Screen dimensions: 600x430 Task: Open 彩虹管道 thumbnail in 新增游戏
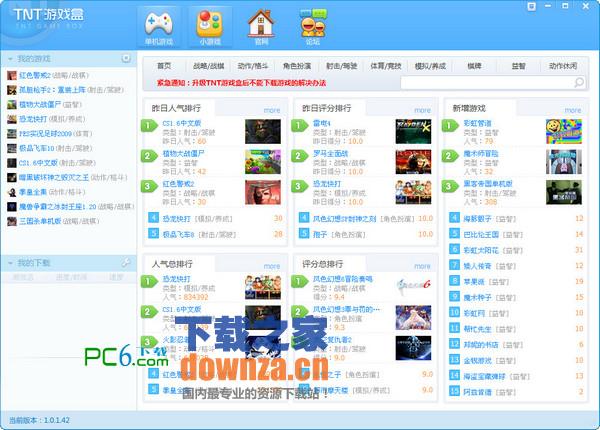(559, 131)
